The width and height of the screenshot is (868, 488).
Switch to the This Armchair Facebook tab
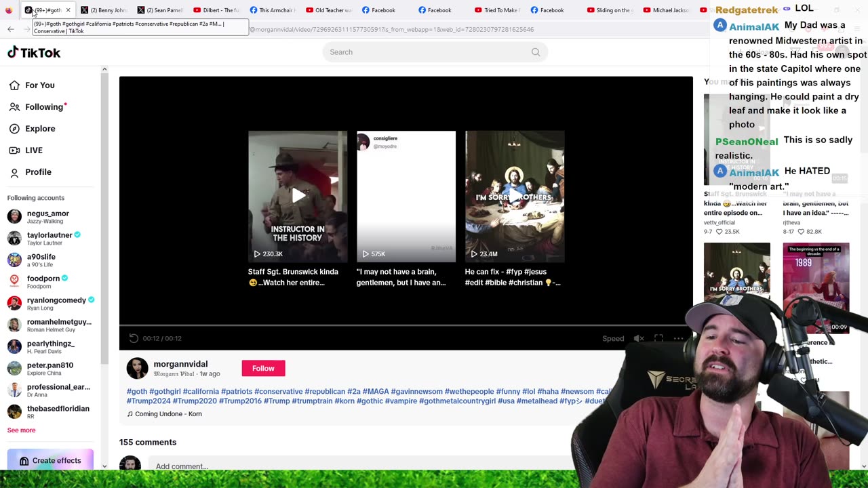(273, 10)
